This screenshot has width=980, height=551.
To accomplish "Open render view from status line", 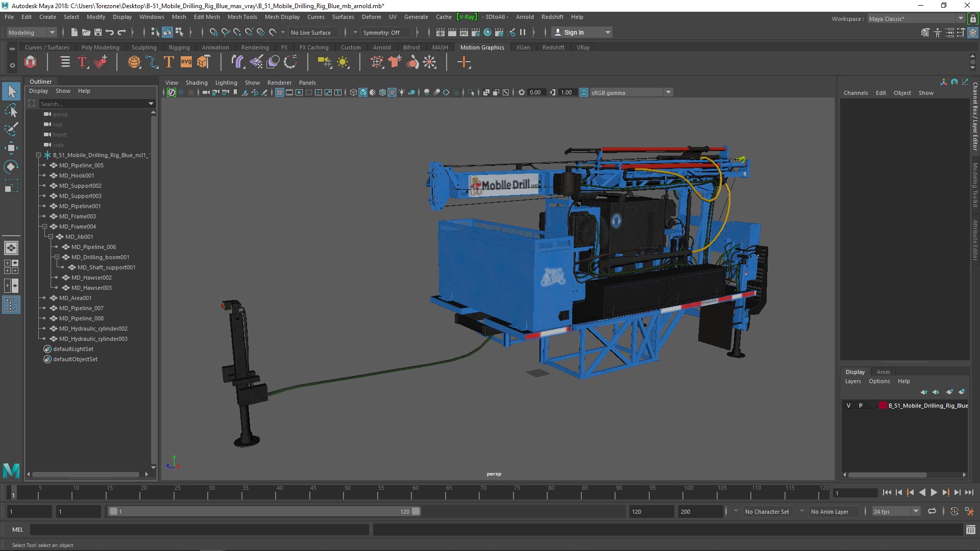I will click(x=440, y=32).
